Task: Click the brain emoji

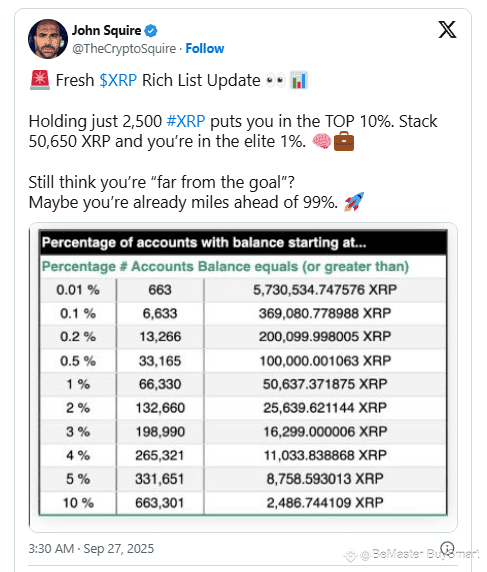Action: 322,142
